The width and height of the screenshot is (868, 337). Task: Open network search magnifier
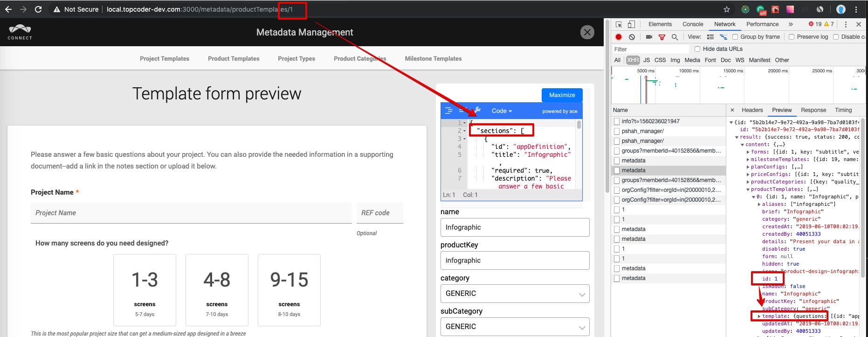(675, 37)
